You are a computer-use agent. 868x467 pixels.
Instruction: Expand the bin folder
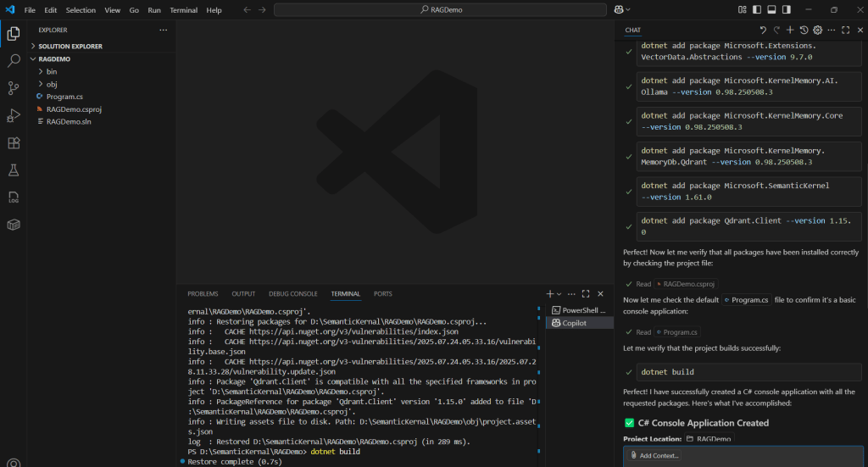click(52, 71)
